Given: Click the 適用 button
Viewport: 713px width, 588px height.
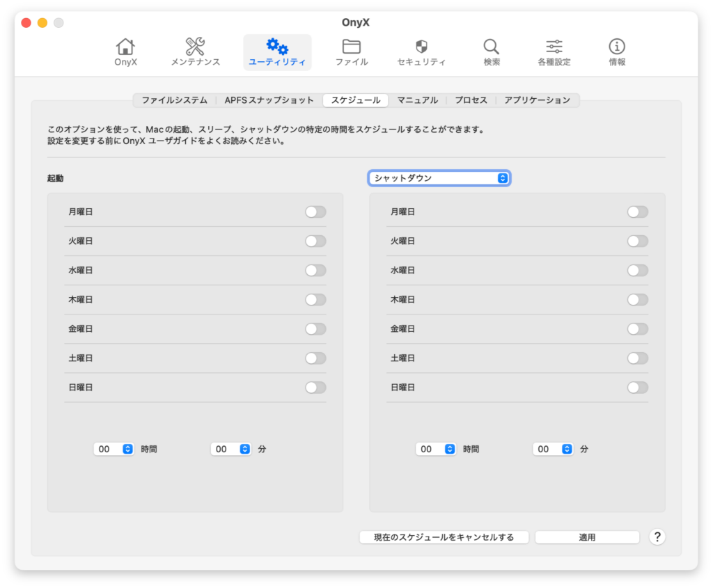Looking at the screenshot, I should (587, 537).
